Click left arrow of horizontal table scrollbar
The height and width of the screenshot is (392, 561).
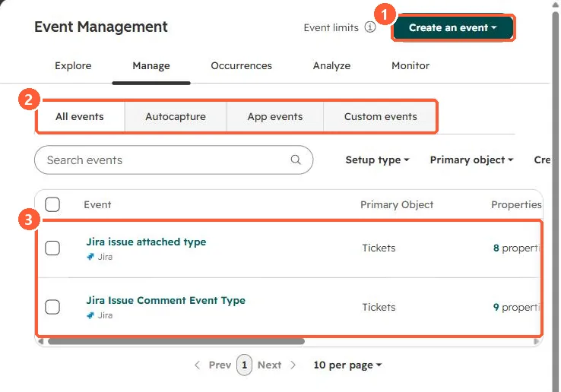(x=41, y=341)
